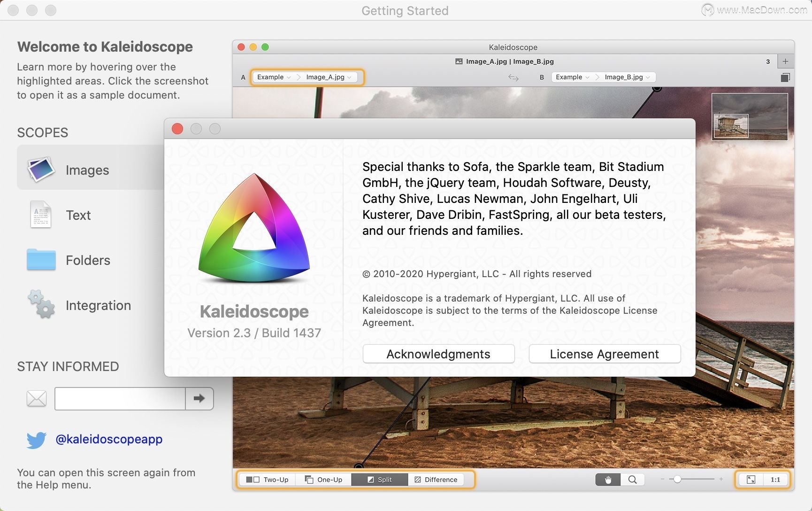
Task: Select the Folders scope label
Action: point(88,260)
